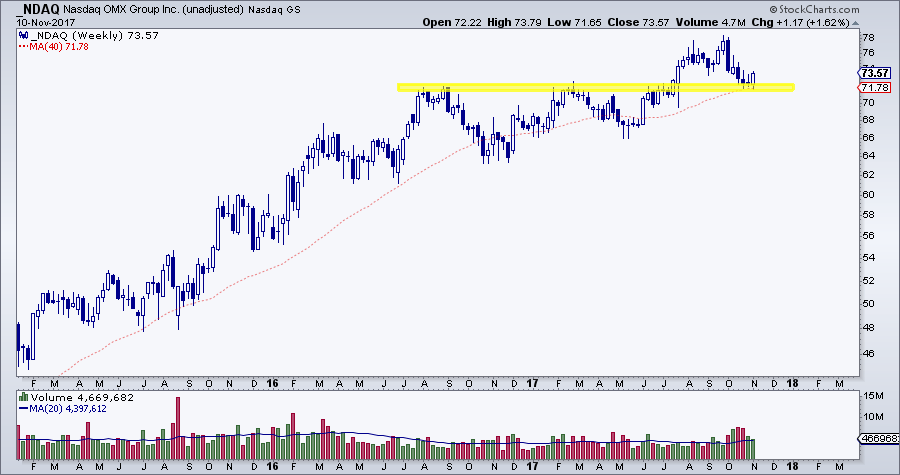Click the 66 price axis label
This screenshot has width=900, height=475.
[868, 137]
